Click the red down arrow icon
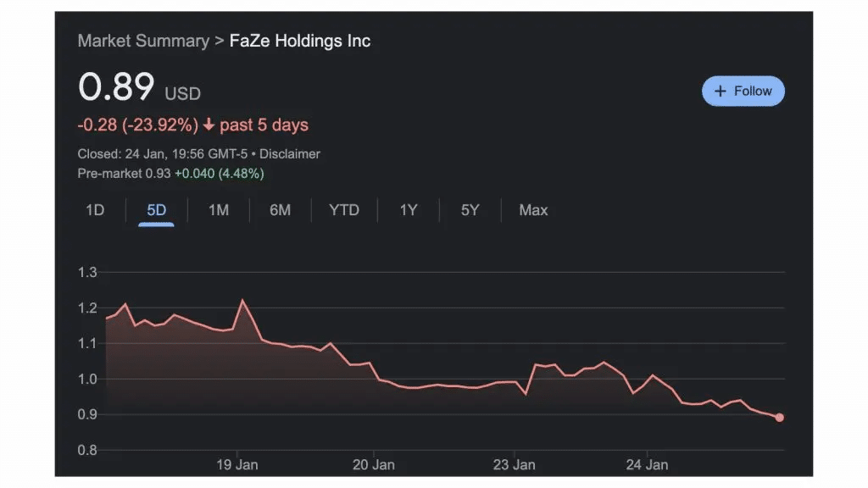The width and height of the screenshot is (868, 488). pyautogui.click(x=209, y=125)
